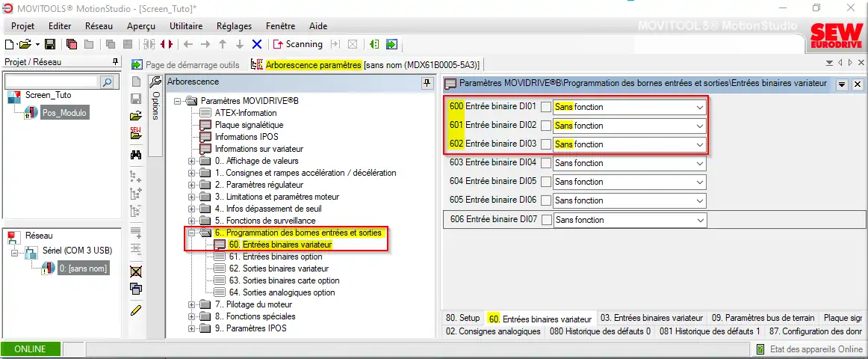Open the parameters panel dropdown arrow button

click(842, 85)
